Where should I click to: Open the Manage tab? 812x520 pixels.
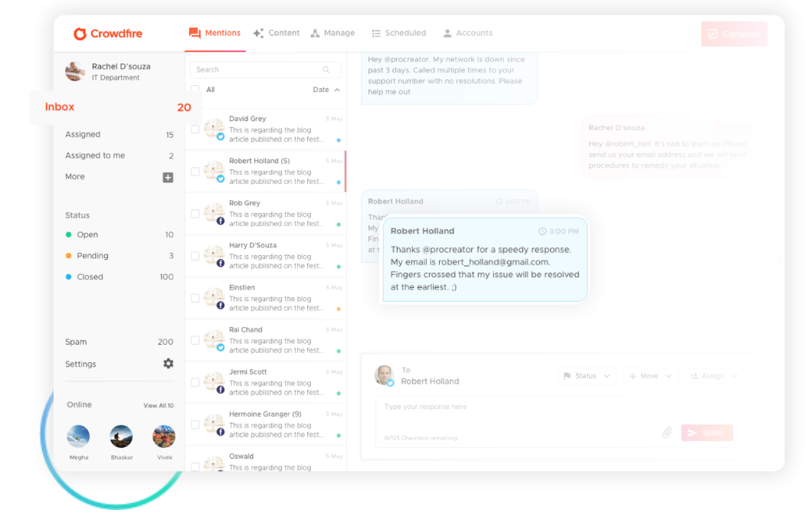[332, 33]
